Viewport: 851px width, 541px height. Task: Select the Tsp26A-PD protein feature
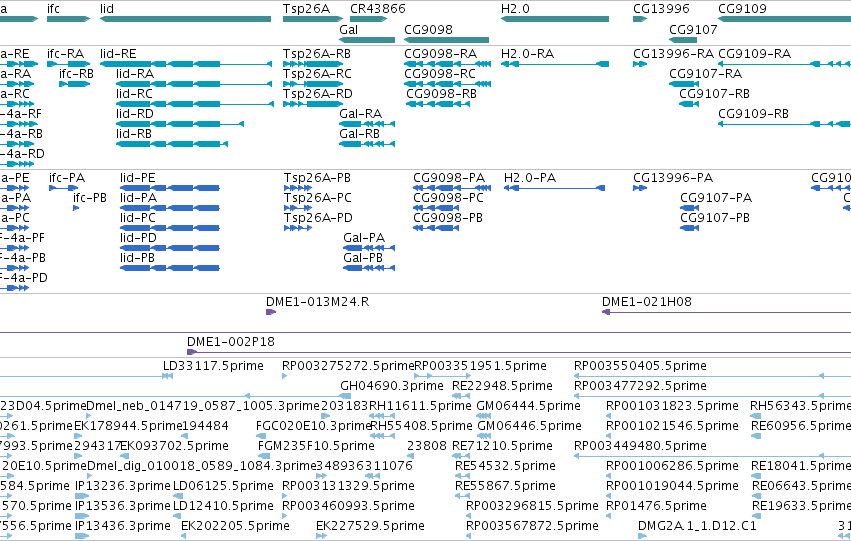[x=298, y=228]
